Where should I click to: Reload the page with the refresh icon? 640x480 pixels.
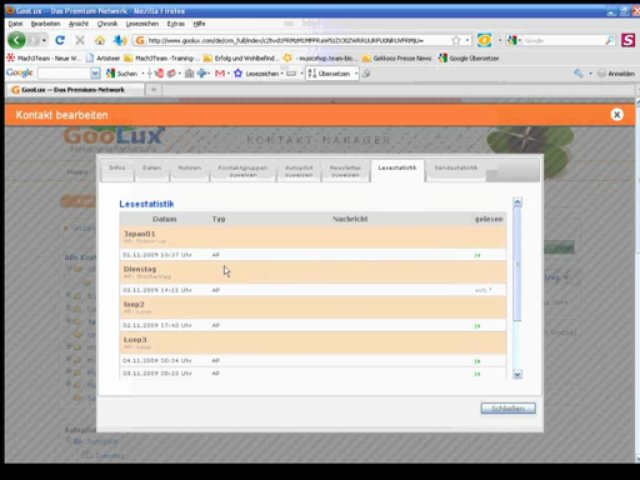[60, 40]
